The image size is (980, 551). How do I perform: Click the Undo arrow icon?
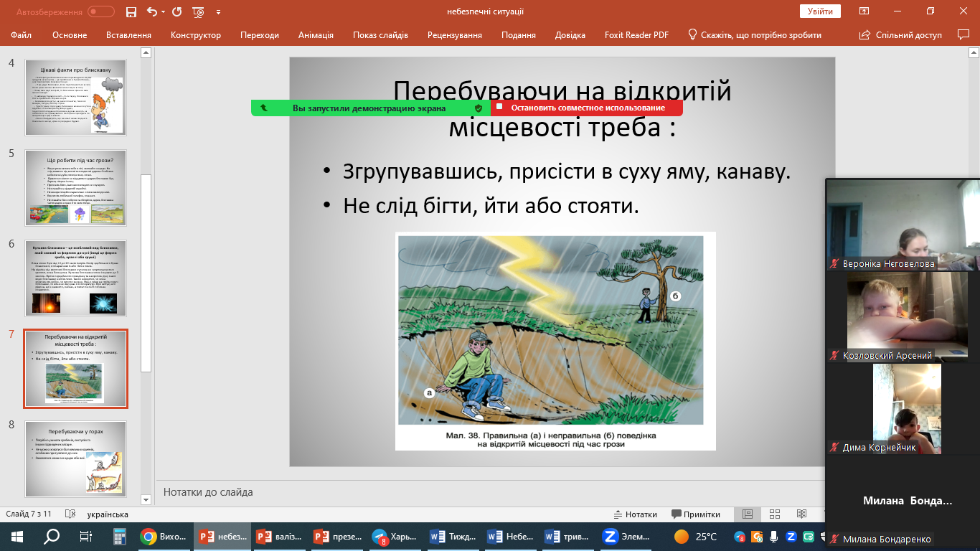click(151, 12)
